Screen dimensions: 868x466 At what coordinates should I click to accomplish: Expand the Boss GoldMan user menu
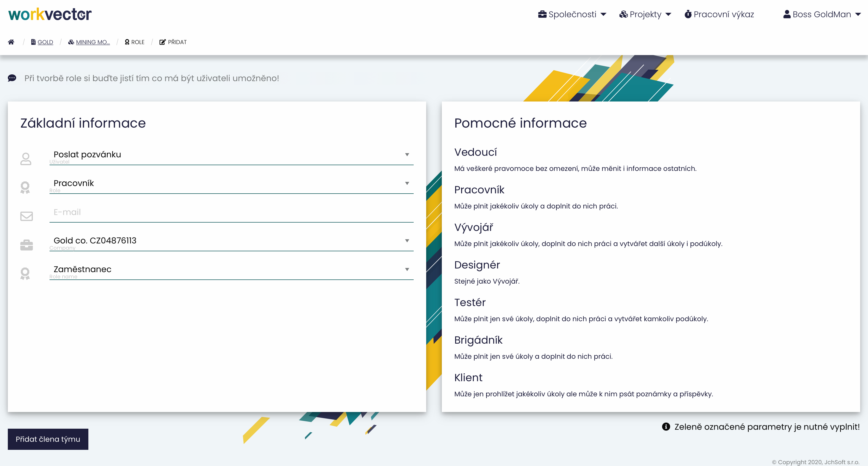[x=822, y=14]
